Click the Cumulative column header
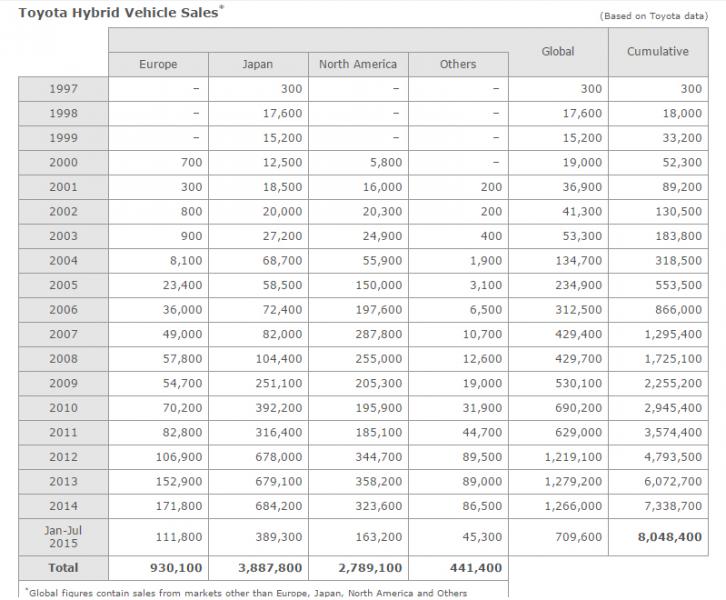The height and width of the screenshot is (600, 726). [x=657, y=51]
